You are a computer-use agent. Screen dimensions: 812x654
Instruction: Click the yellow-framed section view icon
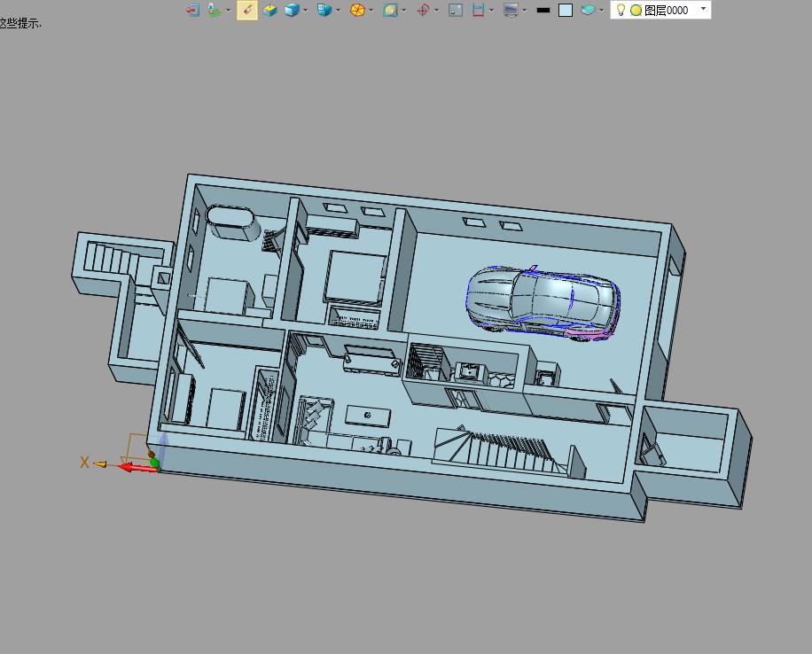coord(390,10)
